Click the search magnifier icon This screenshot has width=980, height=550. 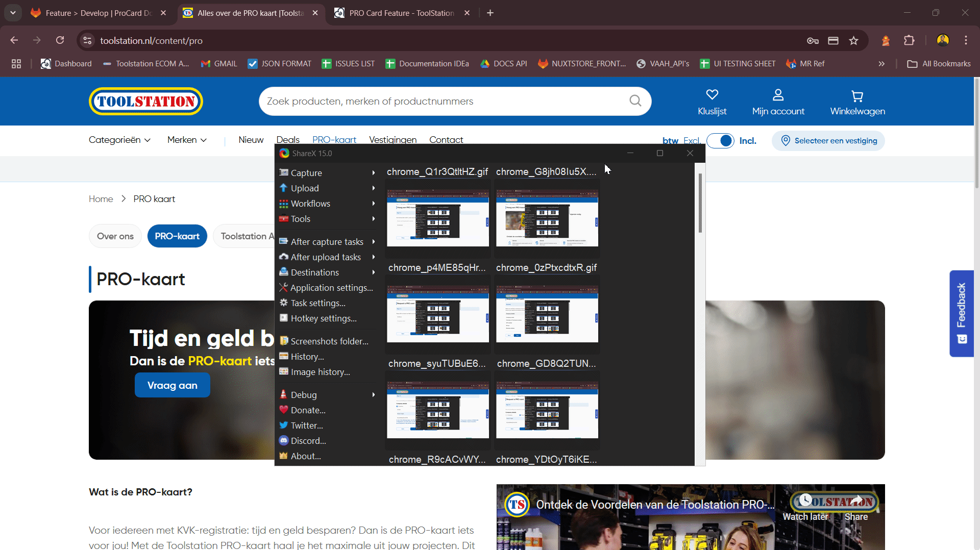[x=635, y=101]
